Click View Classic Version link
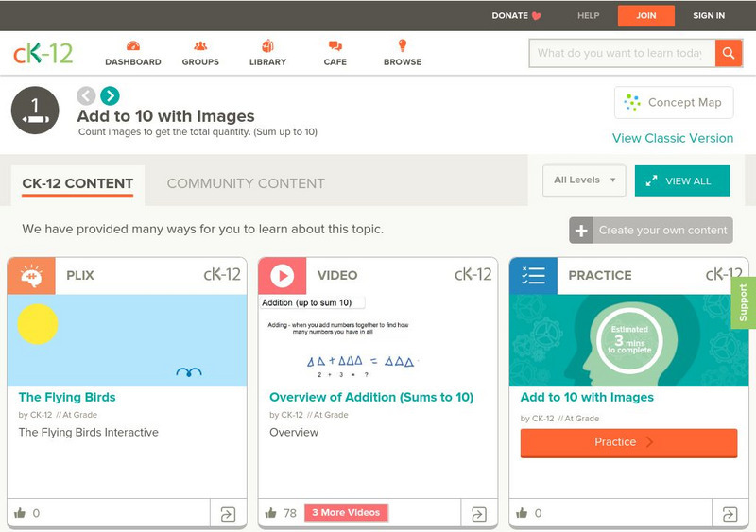This screenshot has height=532, width=756. (673, 138)
